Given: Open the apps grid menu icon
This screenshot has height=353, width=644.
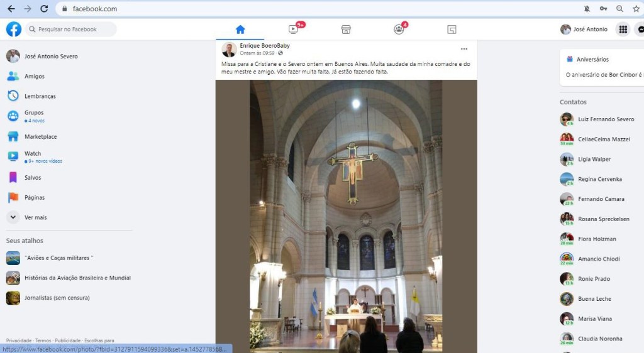Looking at the screenshot, I should click(623, 29).
